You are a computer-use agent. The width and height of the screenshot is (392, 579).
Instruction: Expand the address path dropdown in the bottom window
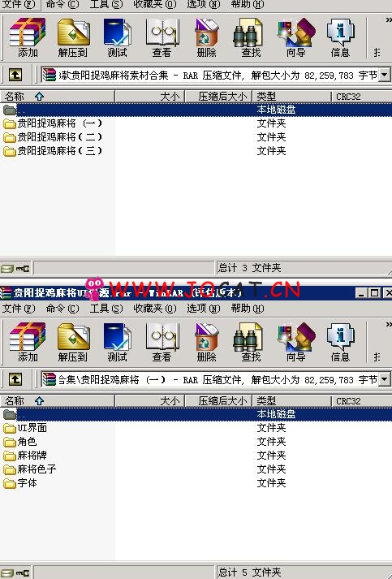384,379
